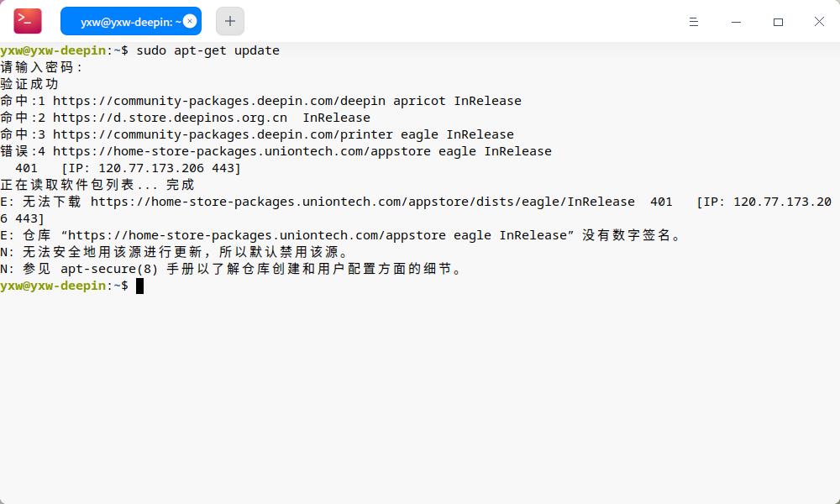The image size is (840, 504).
Task: Click the 验证成功 output line
Action: pos(29,84)
